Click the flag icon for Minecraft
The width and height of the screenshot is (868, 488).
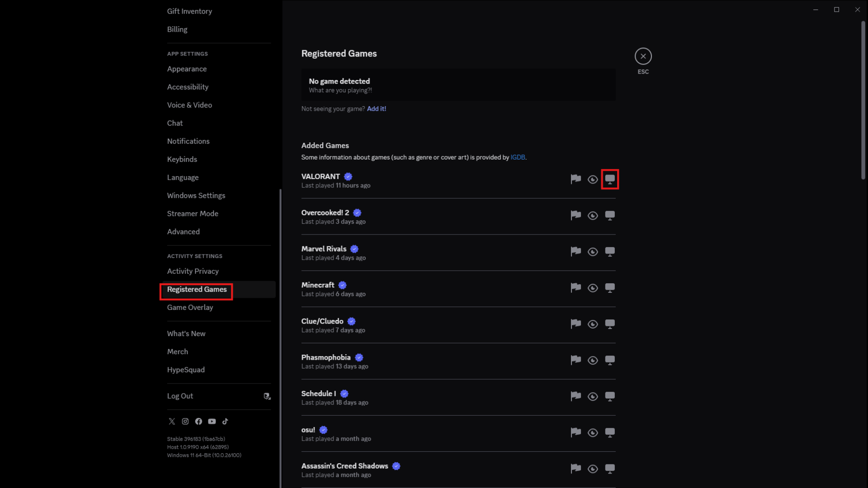click(x=576, y=288)
